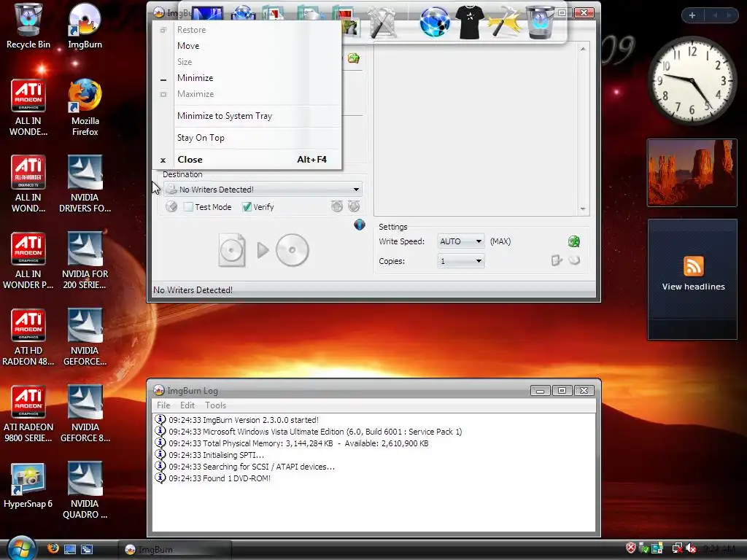Click Switch between windows quick launch icon
Viewport: 747px width, 560px height.
point(87,549)
